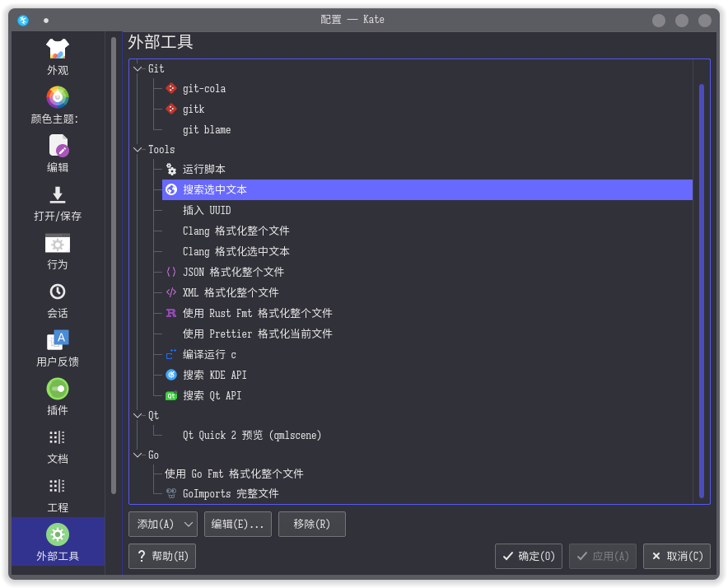Collapse the Go tree group
The image size is (728, 588).
coord(138,455)
